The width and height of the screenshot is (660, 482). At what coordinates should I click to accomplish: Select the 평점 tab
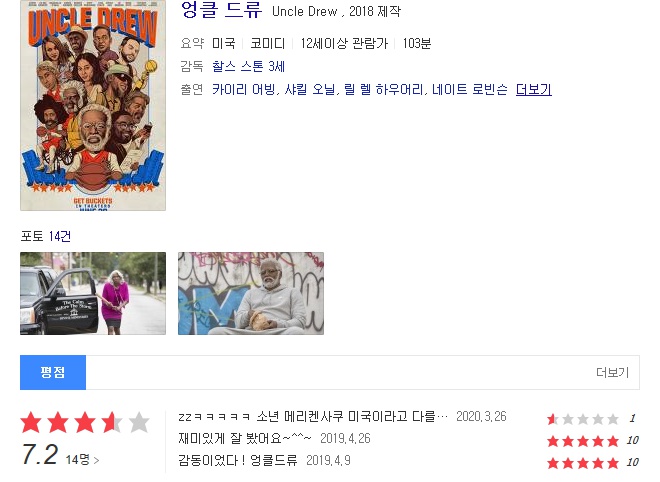[53, 372]
